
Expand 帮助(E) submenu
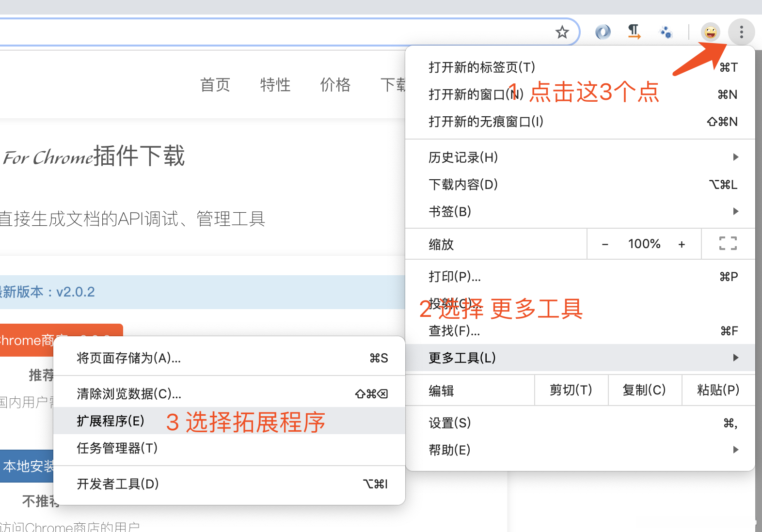pyautogui.click(x=580, y=450)
